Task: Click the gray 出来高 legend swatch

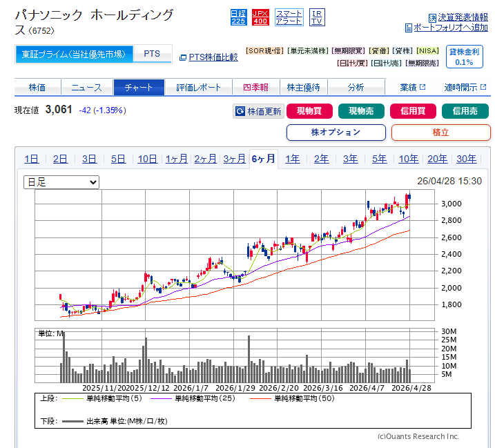Action: click(72, 422)
